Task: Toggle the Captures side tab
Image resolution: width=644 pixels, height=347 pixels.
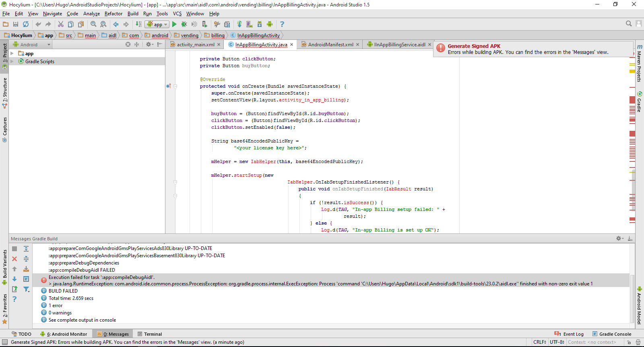Action: coord(4,129)
